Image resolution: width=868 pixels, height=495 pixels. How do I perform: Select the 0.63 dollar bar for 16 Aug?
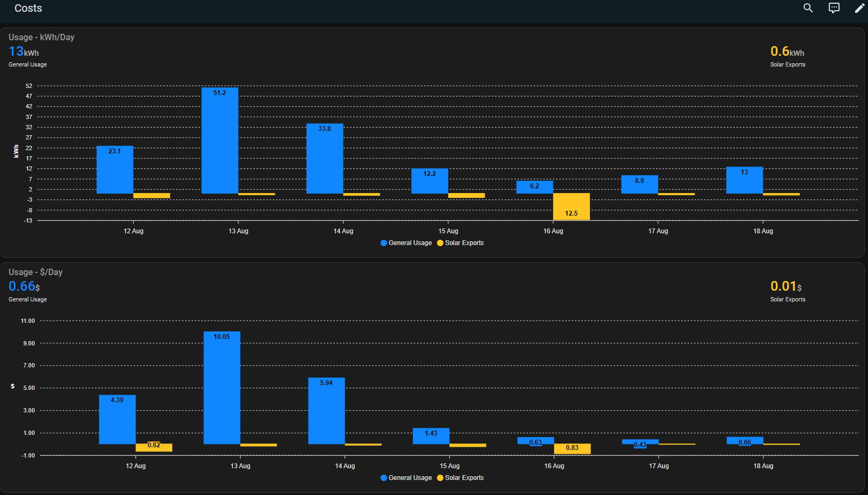(536, 441)
